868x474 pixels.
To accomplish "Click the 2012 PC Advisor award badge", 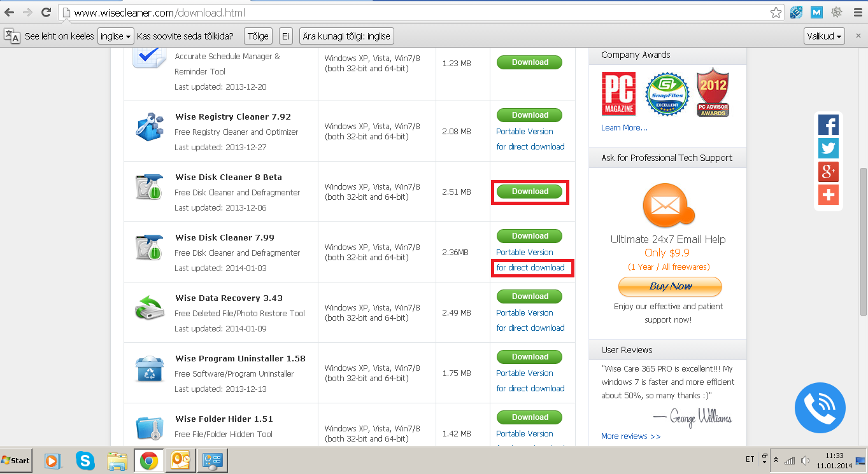I will click(713, 92).
